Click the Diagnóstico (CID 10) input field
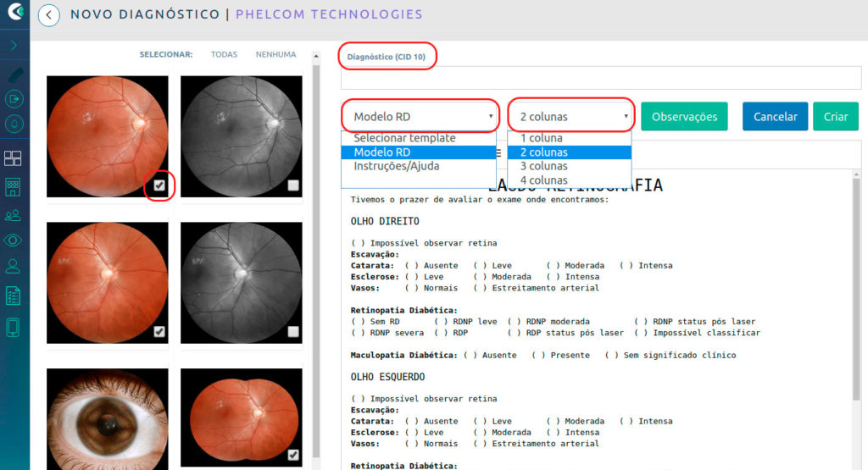Screen dimensions: 868x470 [601, 78]
